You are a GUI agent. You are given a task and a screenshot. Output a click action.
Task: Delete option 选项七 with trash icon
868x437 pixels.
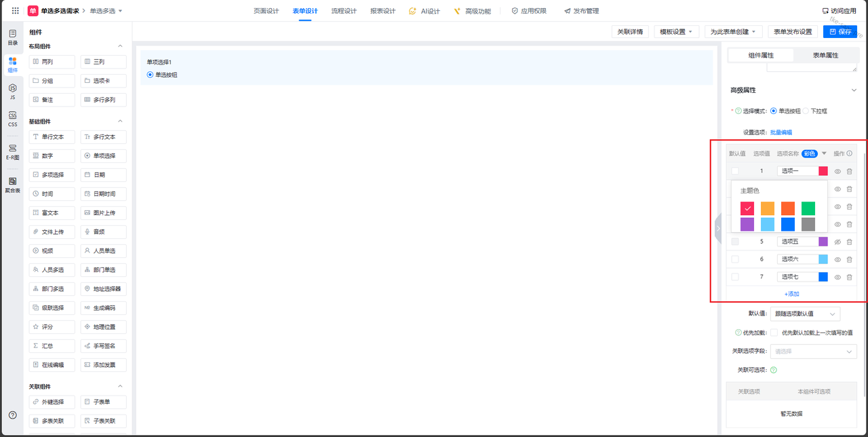coord(849,277)
